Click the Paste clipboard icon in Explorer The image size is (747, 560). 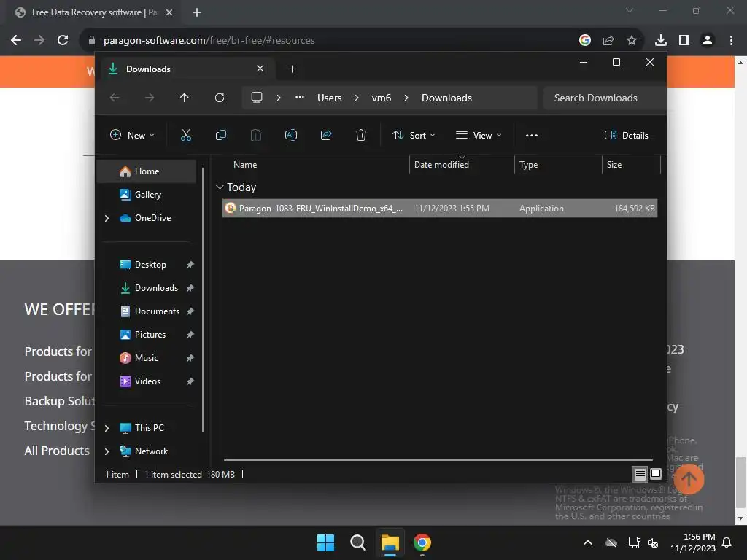coord(256,135)
